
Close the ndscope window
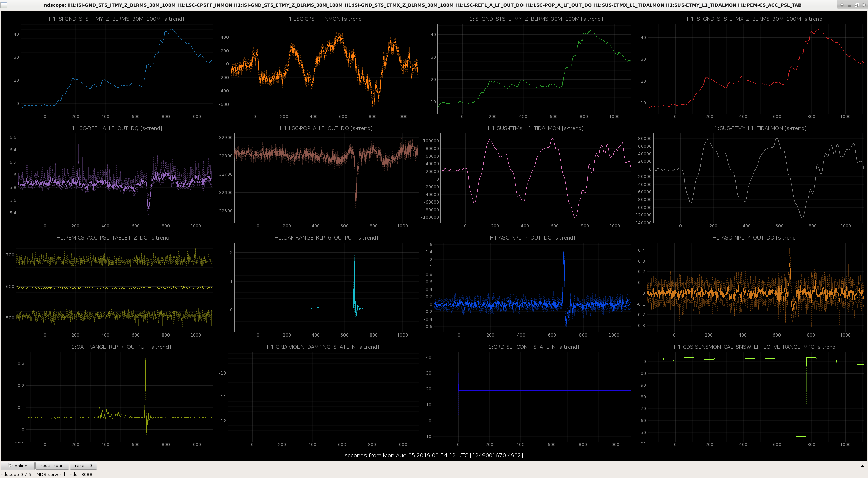coord(864,5)
